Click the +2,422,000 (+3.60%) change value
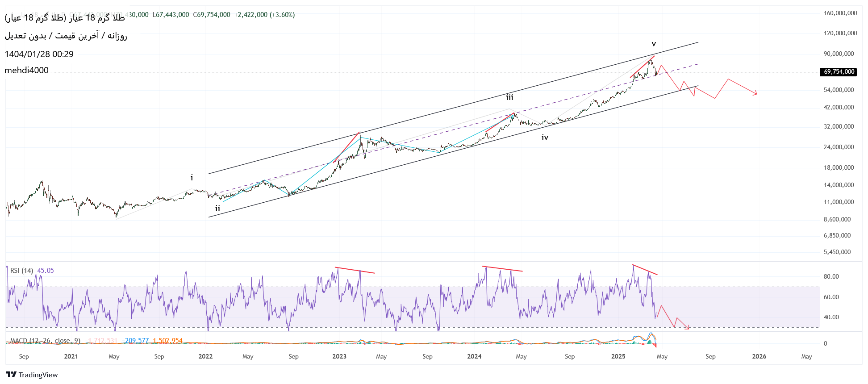The height and width of the screenshot is (384, 868). (264, 15)
